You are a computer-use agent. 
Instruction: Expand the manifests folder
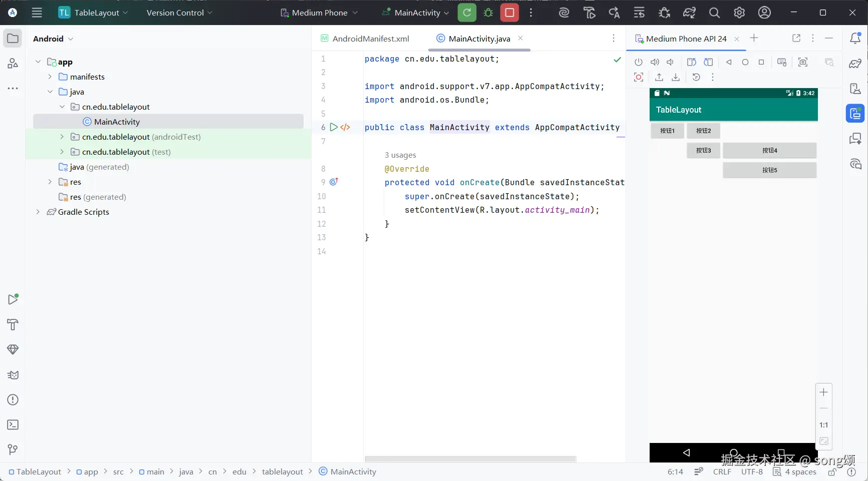(50, 77)
